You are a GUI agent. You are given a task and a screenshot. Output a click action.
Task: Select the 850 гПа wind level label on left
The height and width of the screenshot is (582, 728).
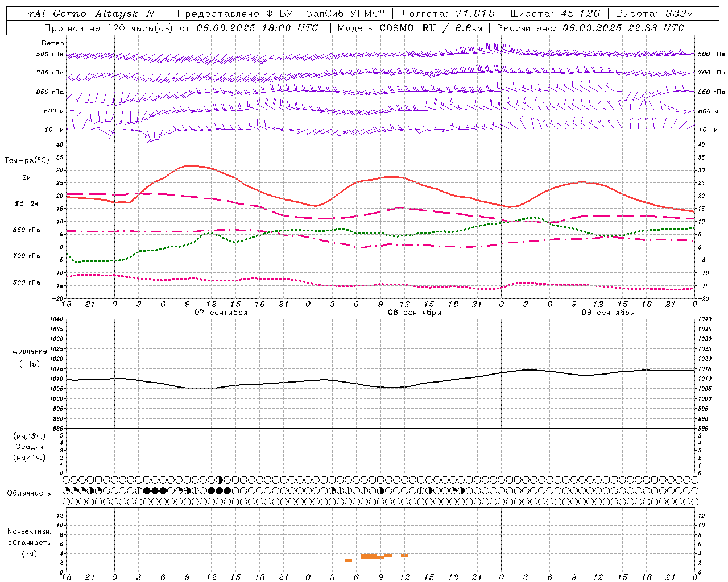point(50,92)
